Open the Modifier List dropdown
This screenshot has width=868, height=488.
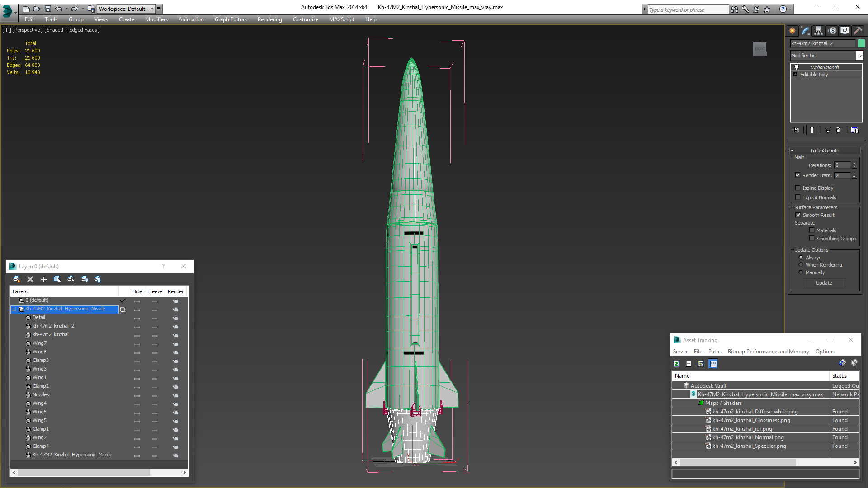859,56
